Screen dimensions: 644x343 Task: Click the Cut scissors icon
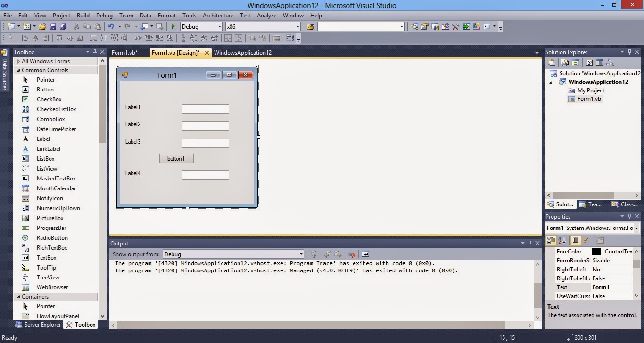click(x=76, y=27)
